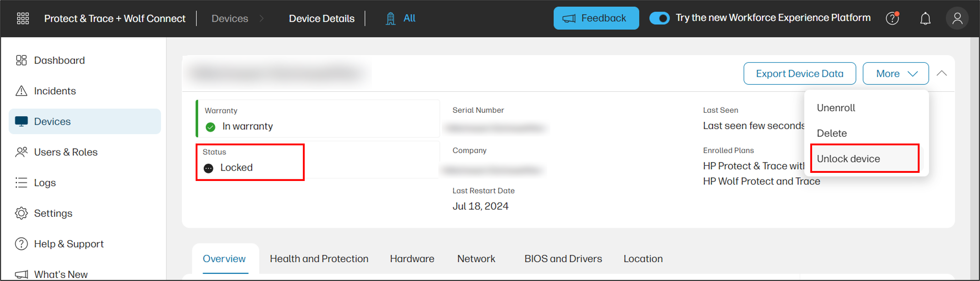Collapse the device details card chevron
This screenshot has height=281, width=980.
[942, 74]
